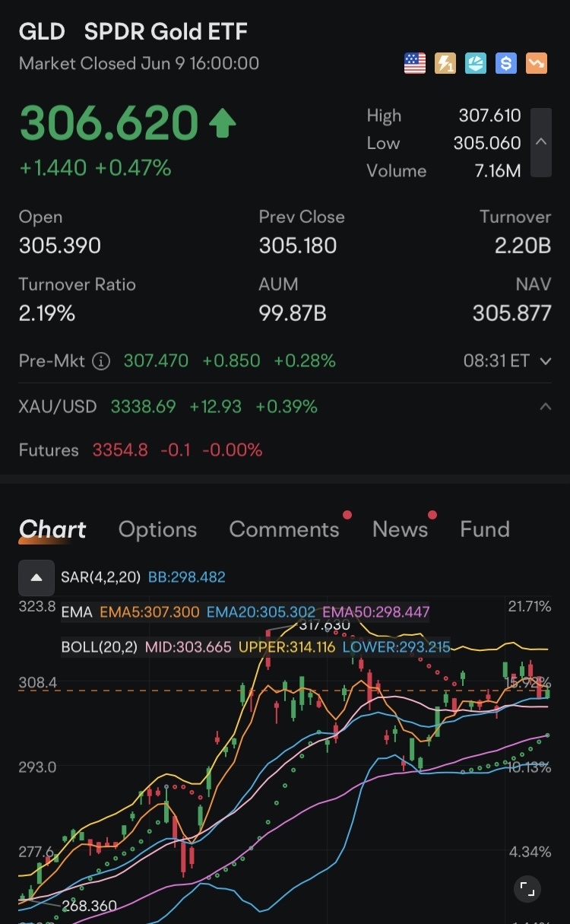Tap the Low value 305.060
The height and width of the screenshot is (924, 570).
(x=487, y=143)
